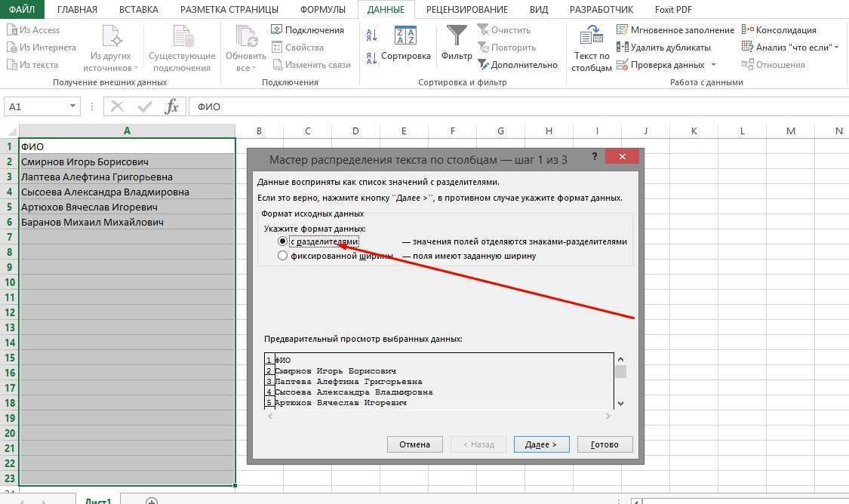Click the preview pane scrollbar down arrow
The width and height of the screenshot is (849, 504).
[620, 403]
